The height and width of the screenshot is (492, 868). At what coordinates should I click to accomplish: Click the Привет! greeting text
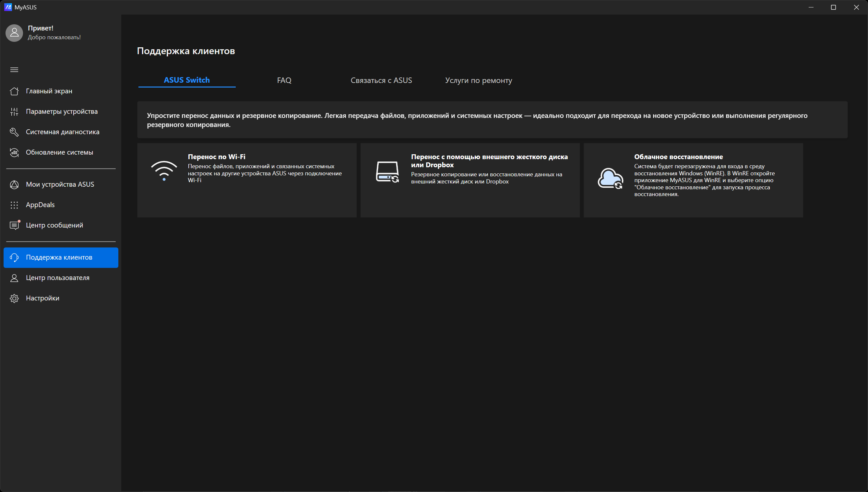(41, 28)
